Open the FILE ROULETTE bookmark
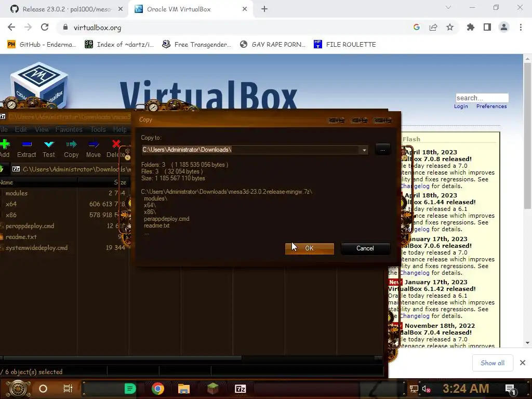 pos(345,45)
